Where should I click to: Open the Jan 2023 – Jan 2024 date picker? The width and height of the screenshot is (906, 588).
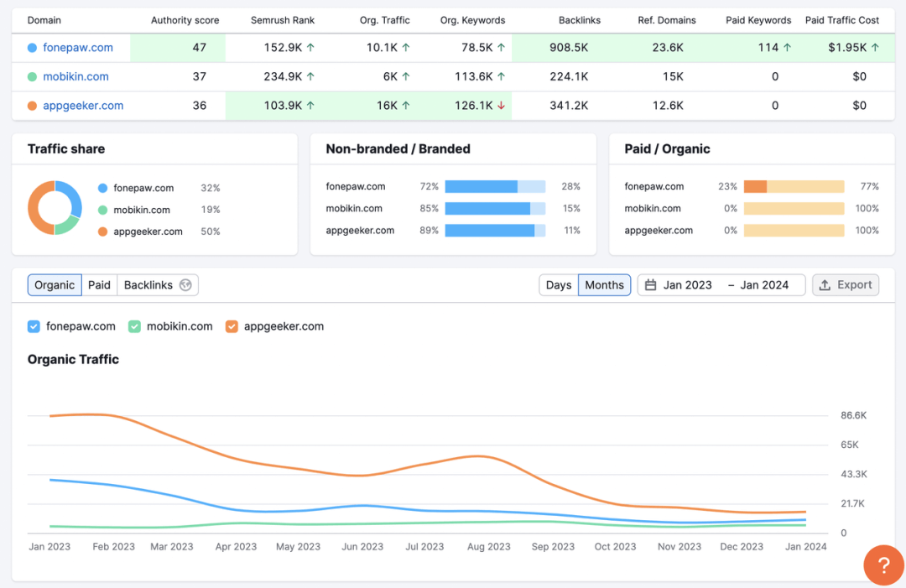point(721,285)
